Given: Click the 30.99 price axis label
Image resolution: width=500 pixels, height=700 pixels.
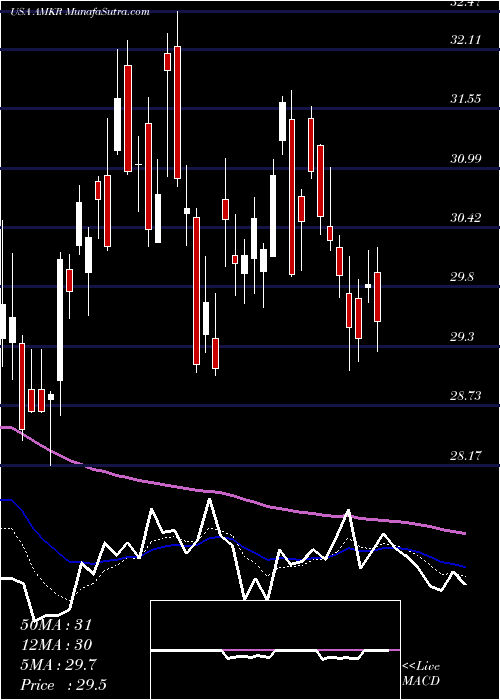Looking at the screenshot, I should point(465,158).
